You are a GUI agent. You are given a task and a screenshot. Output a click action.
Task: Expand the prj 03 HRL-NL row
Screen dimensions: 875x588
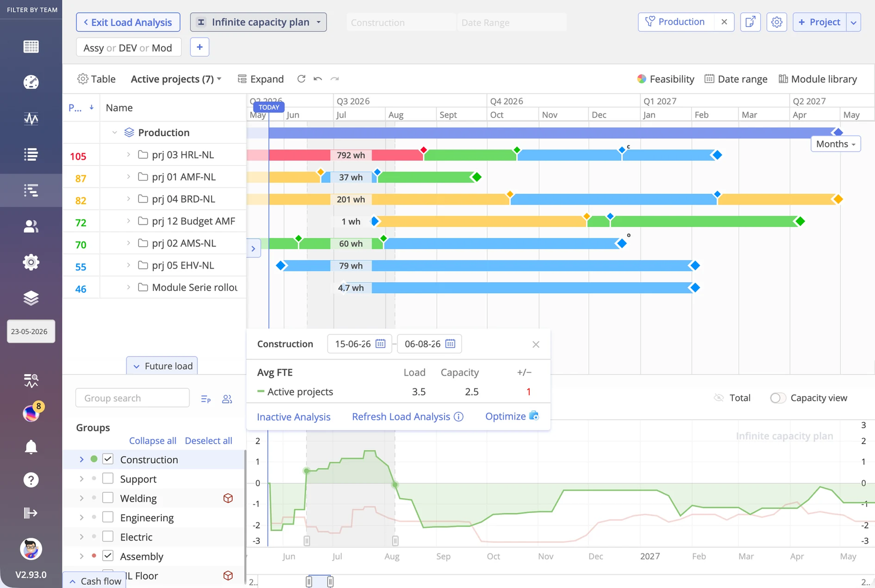pos(129,155)
